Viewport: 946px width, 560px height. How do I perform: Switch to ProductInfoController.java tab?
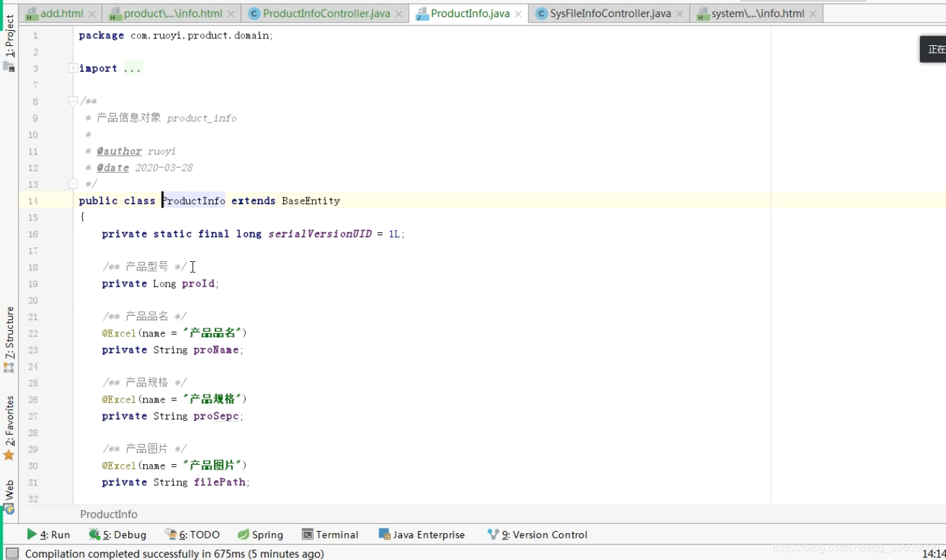326,14
